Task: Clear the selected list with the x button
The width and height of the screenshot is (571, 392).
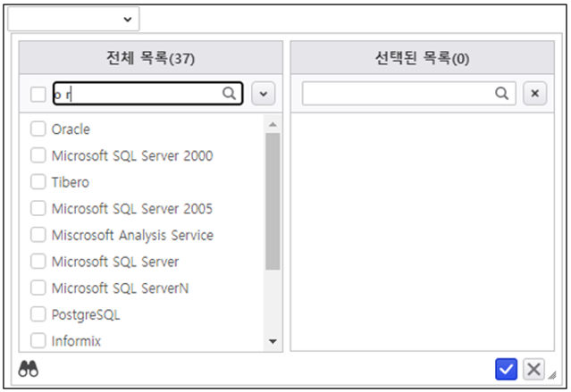Action: click(535, 94)
